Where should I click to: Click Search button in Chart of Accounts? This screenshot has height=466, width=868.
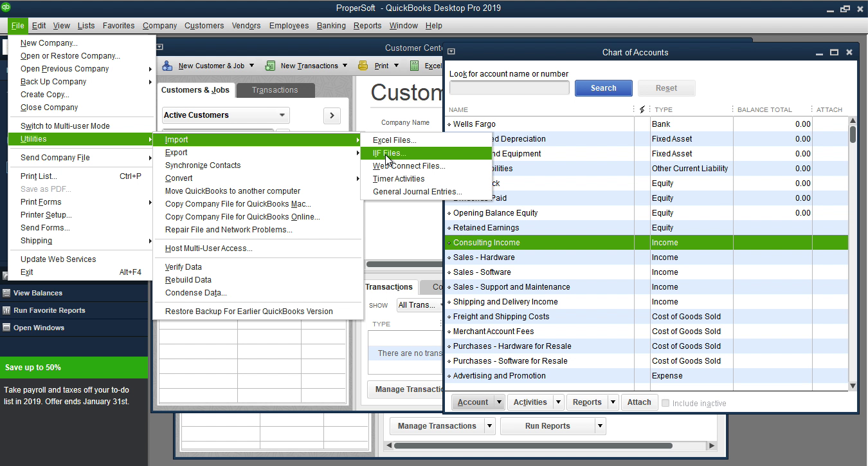pyautogui.click(x=603, y=88)
